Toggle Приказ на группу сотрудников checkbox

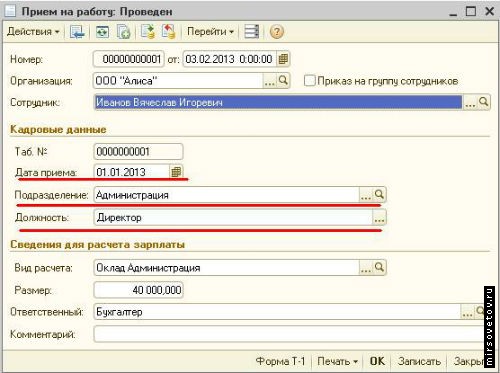pos(309,81)
